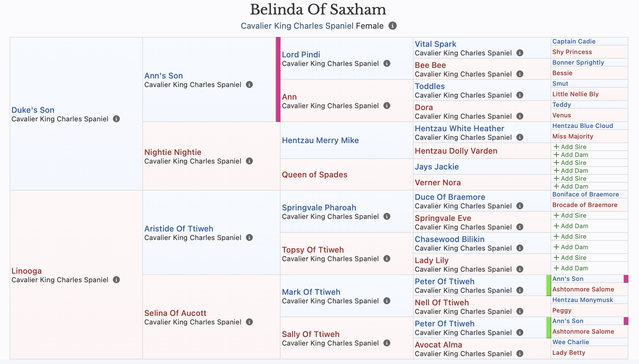Viewport: 639px width, 364px height.
Task: Click info icon for Hentzau White Heather
Action: pos(520,137)
